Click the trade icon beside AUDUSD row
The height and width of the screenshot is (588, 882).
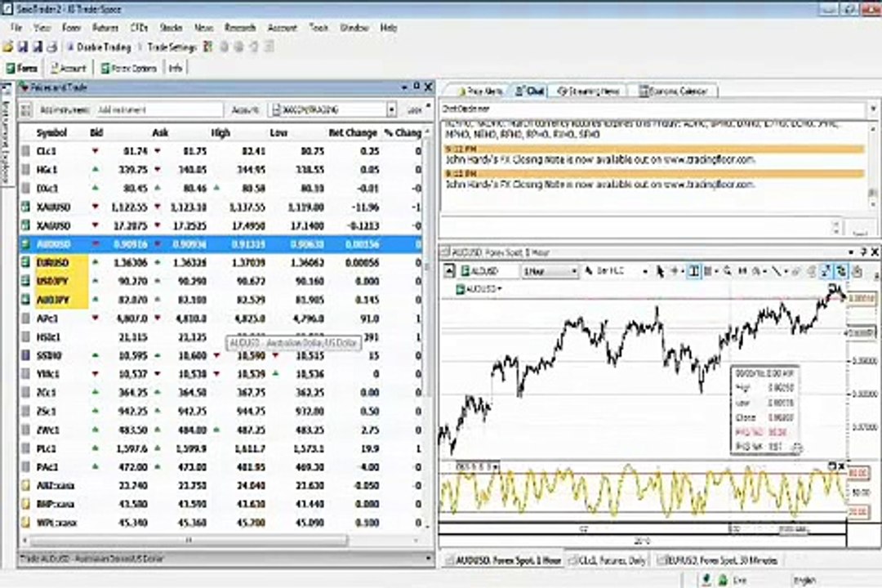point(25,244)
